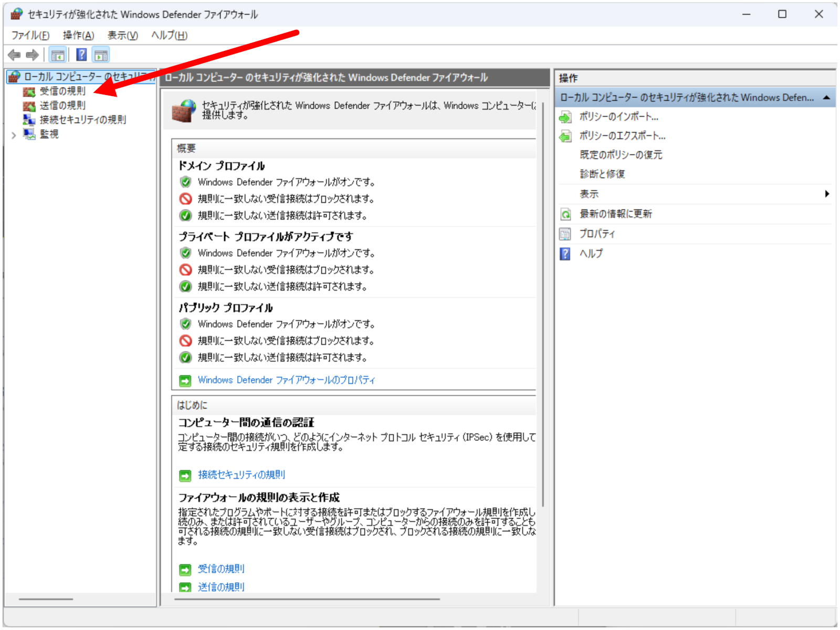Screen dimensions: 840x630
Task: Select 接続セキュリティの規則 tree node
Action: 82,120
